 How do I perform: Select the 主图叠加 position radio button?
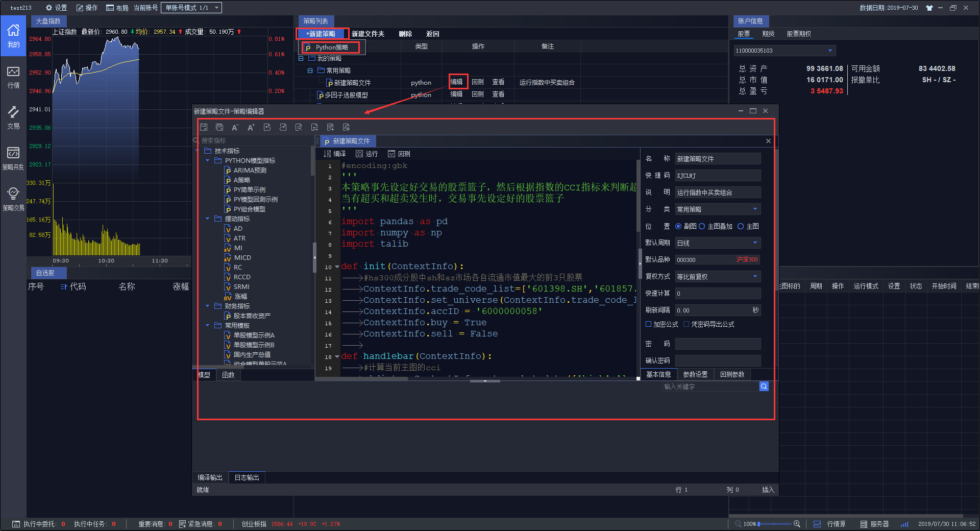(x=702, y=226)
